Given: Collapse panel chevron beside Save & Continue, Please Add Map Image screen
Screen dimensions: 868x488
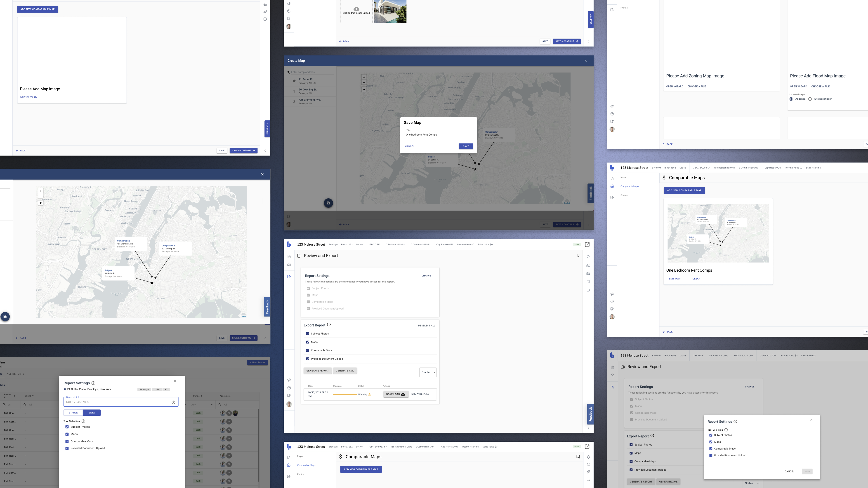Looking at the screenshot, I should tap(265, 150).
